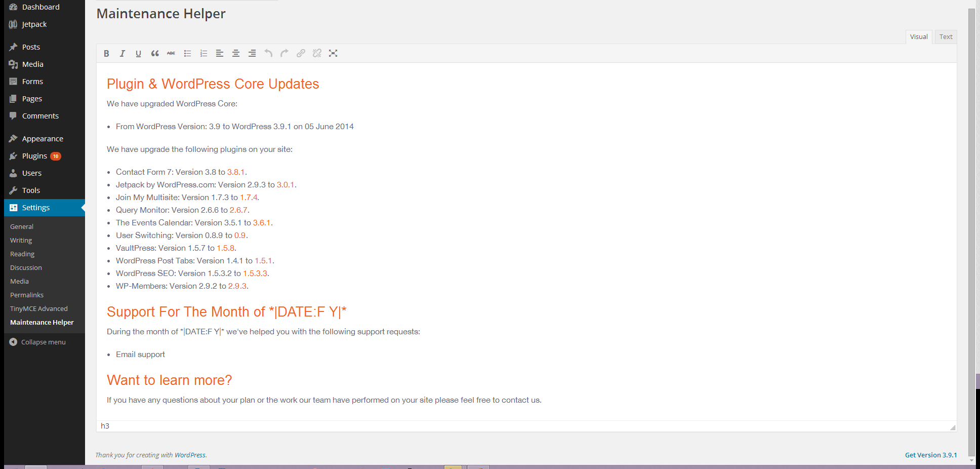Click the page vertical scrollbar

[971, 233]
